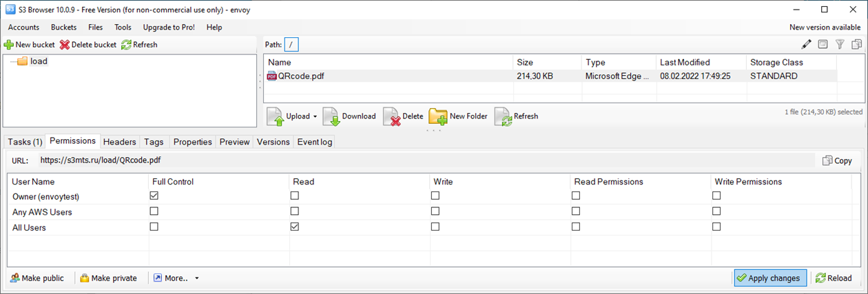868x294 pixels.
Task: Expand the More.. dropdown menu
Action: [197, 278]
